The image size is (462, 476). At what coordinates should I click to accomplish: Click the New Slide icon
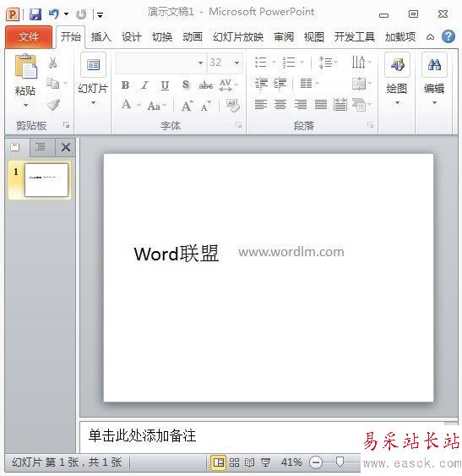(93, 64)
